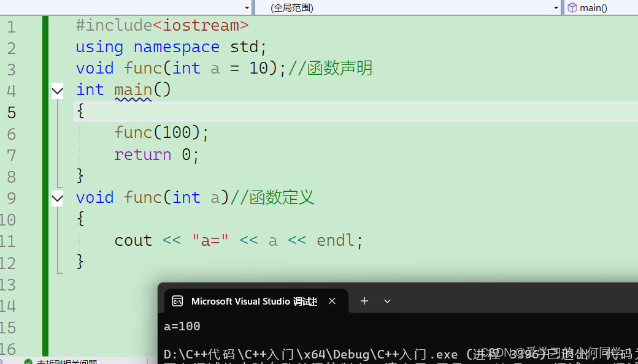Click the 'void func(int a)' definition line

[153, 198]
